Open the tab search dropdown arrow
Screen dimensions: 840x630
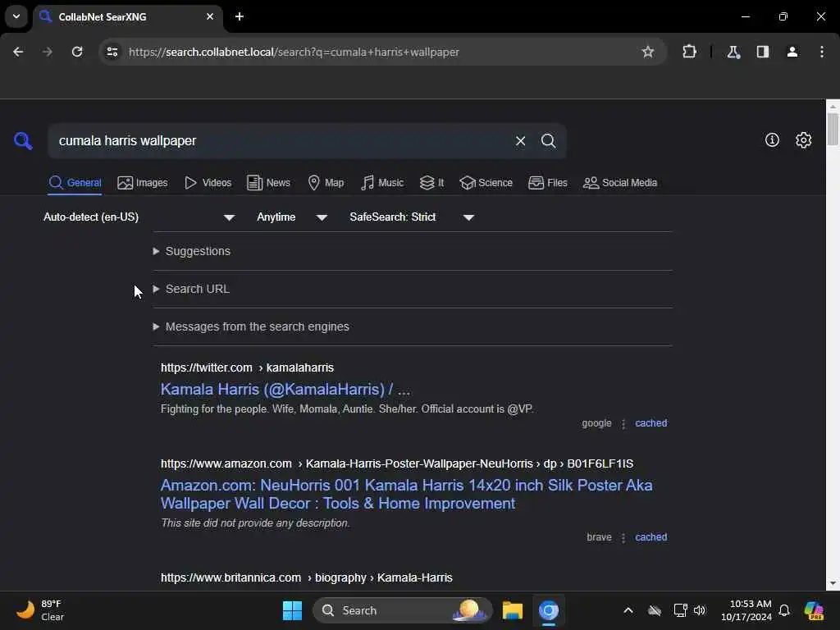pos(16,16)
